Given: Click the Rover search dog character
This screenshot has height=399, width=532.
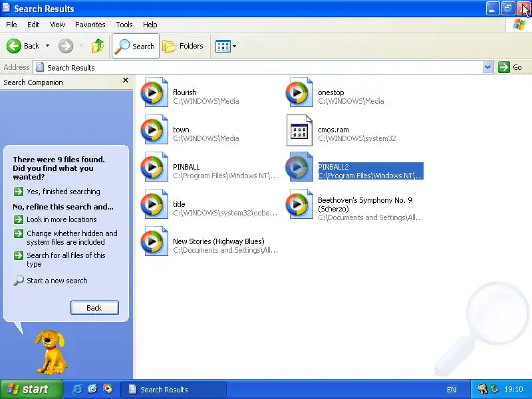Looking at the screenshot, I should [x=51, y=352].
